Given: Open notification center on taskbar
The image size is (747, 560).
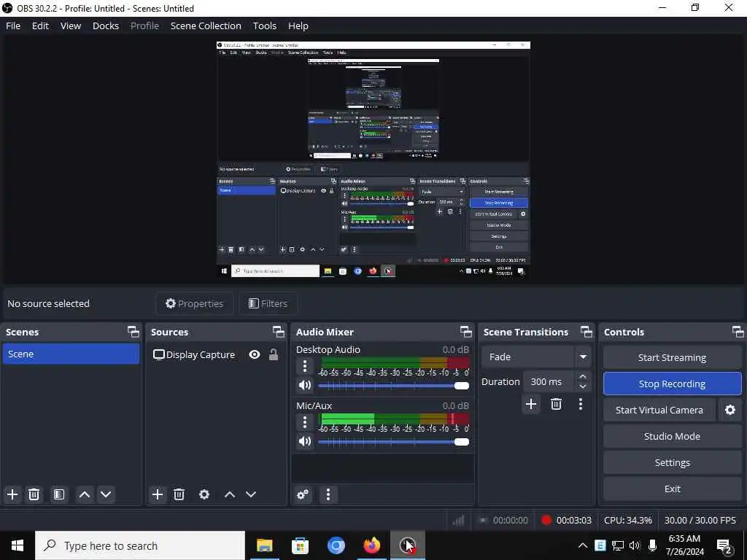Looking at the screenshot, I should pos(724,545).
